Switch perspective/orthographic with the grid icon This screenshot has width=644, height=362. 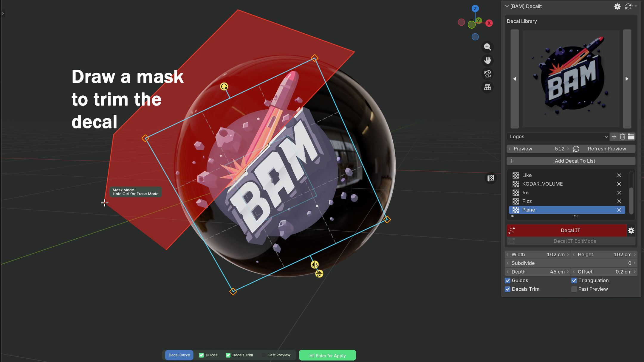tap(487, 87)
